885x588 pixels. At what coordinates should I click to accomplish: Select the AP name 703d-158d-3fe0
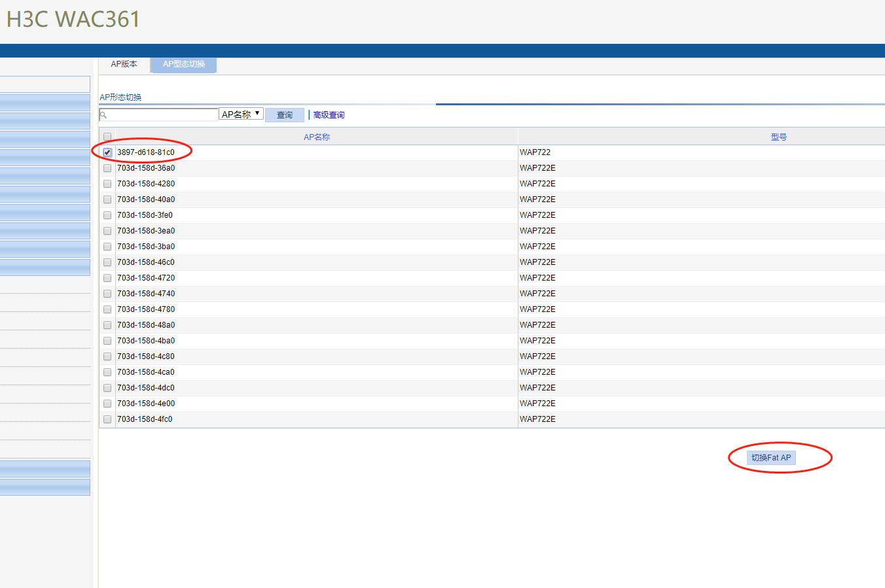tap(145, 215)
